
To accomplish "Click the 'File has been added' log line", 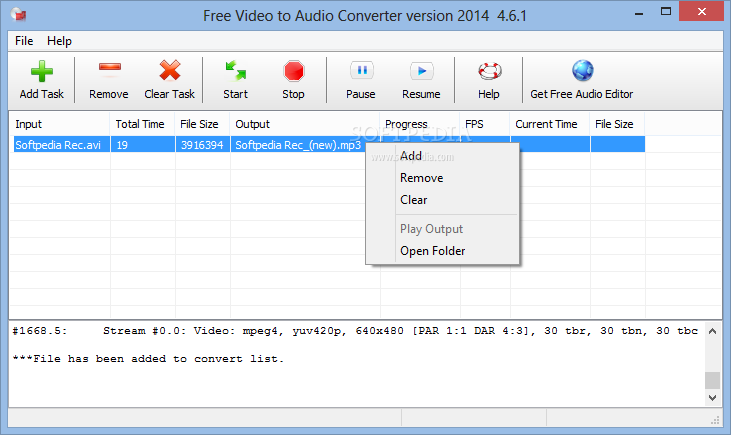I will (148, 359).
